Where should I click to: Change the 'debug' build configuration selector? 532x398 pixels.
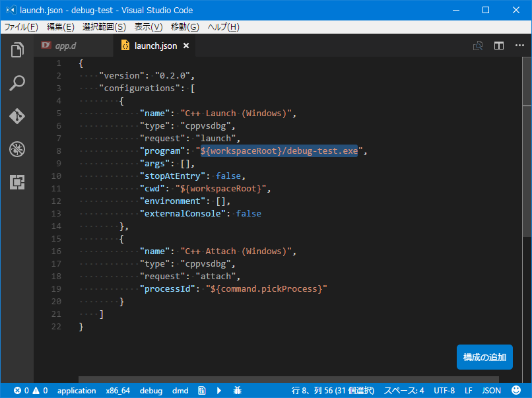click(x=151, y=391)
